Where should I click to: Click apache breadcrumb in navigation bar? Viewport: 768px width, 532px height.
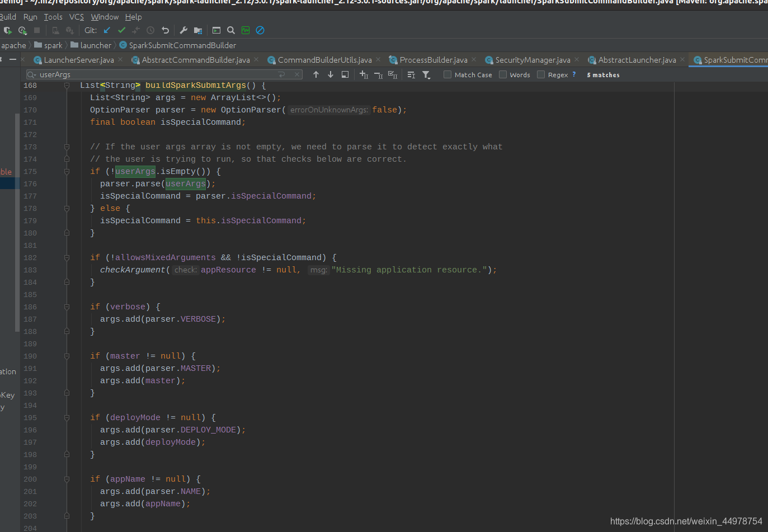(x=13, y=45)
